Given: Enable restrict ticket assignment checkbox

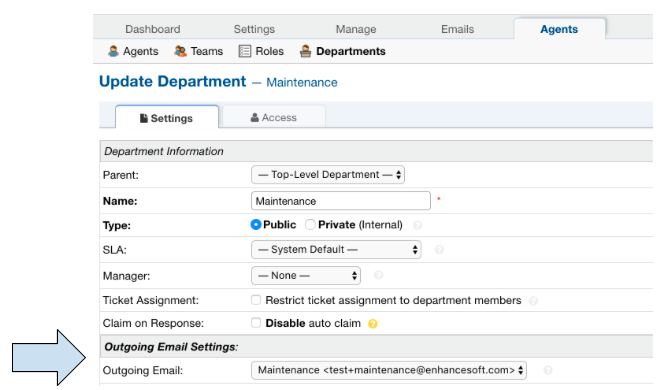Looking at the screenshot, I should (256, 300).
